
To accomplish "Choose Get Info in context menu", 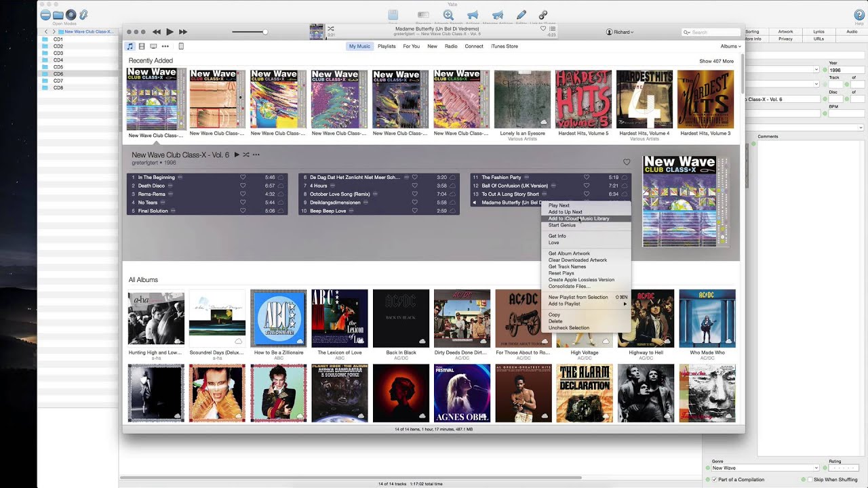I will (x=586, y=236).
